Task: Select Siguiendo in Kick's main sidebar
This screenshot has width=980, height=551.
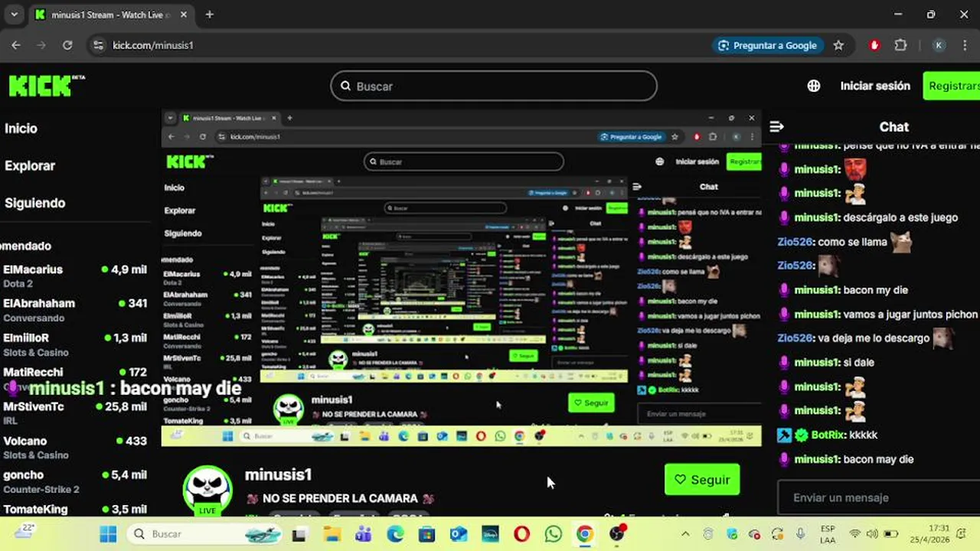Action: tap(35, 203)
